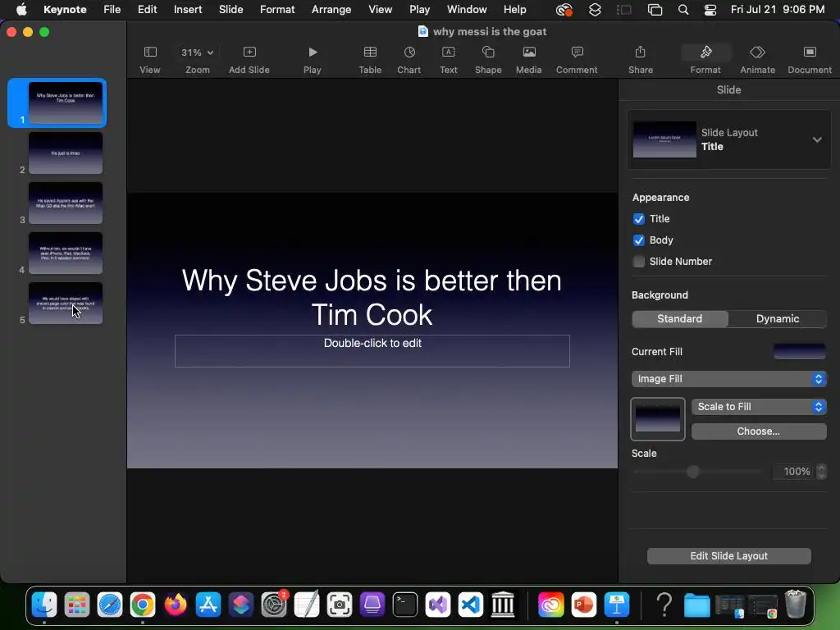Click the Scale slider handle
Viewport: 840px width, 630px height.
click(x=693, y=472)
